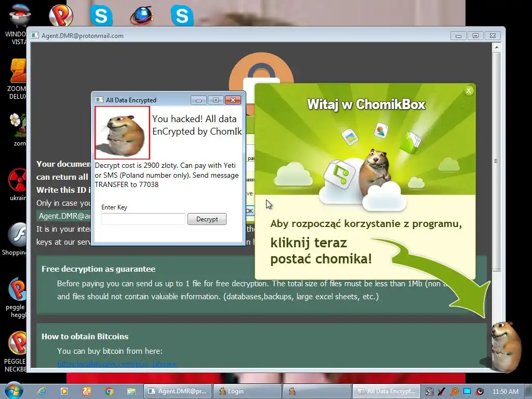Click the red checkmark tray icon
The width and height of the screenshot is (532, 399).
442,392
